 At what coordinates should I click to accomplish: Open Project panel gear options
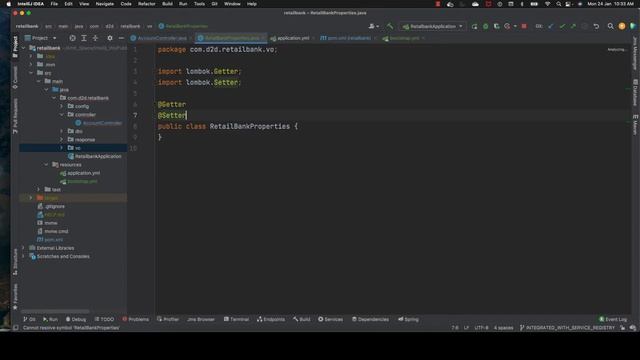(x=110, y=38)
